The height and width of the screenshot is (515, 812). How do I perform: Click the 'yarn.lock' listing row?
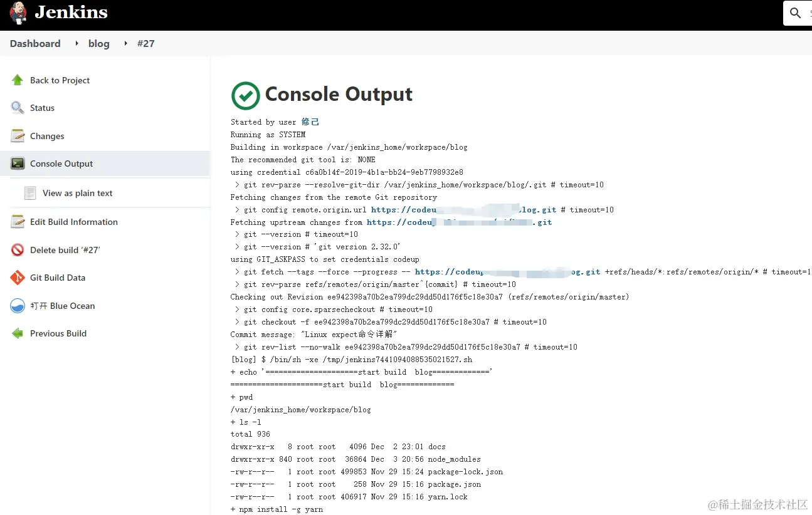349,497
